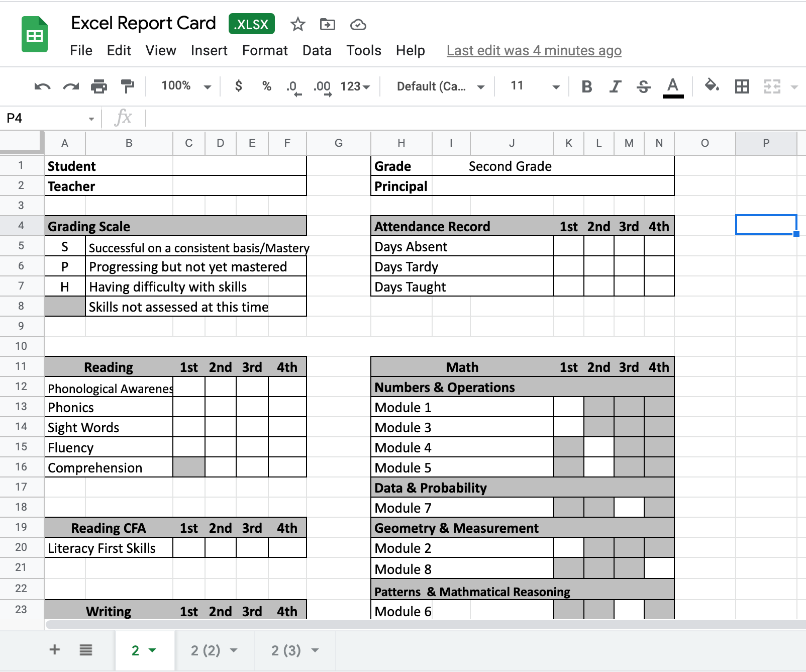
Task: Toggle bold formatting
Action: [586, 86]
